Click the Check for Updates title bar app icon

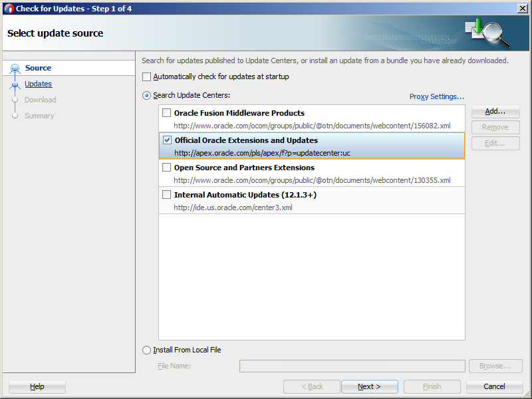(x=9, y=9)
